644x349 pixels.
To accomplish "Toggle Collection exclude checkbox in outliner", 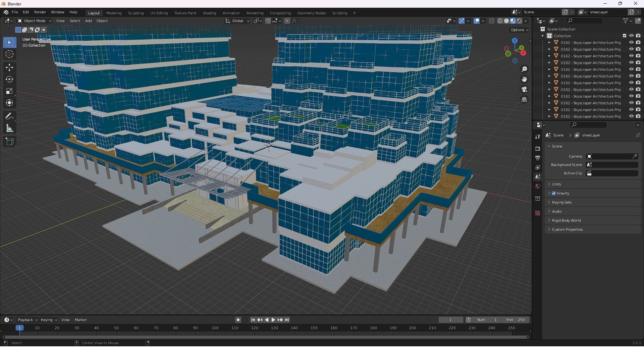I will tap(625, 36).
